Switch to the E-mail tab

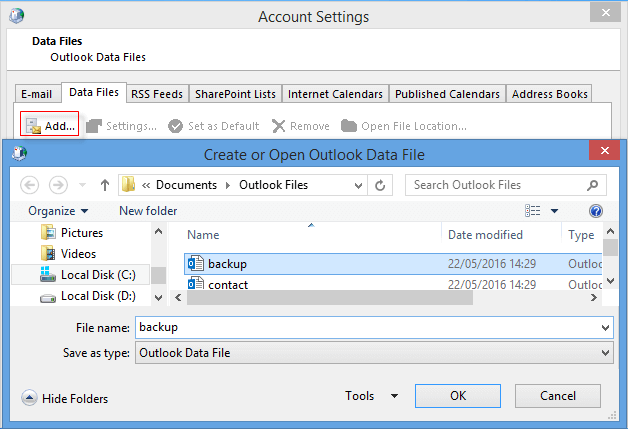pyautogui.click(x=36, y=94)
